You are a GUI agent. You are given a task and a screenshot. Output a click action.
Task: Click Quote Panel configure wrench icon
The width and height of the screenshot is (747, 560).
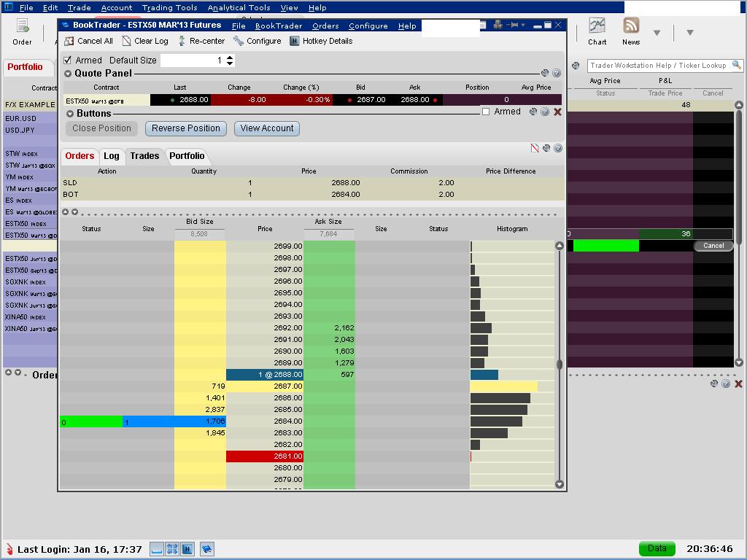(x=545, y=73)
